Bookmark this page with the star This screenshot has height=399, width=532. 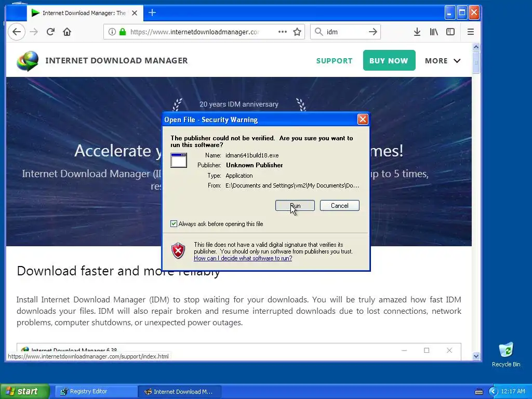[297, 32]
